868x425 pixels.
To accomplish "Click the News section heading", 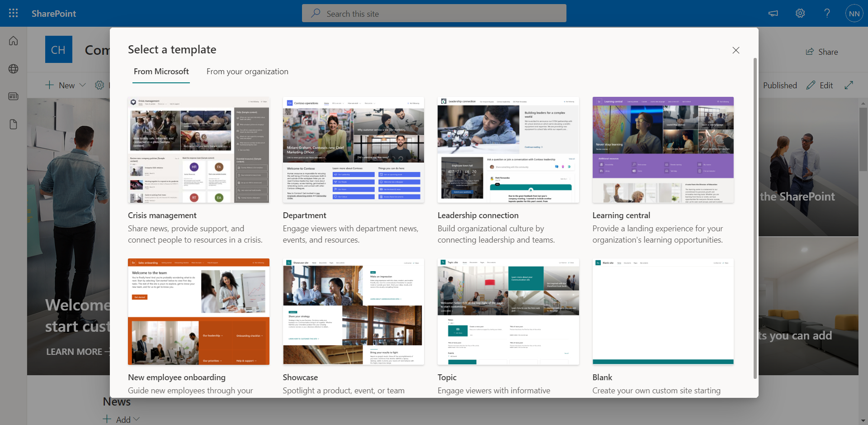I will click(x=117, y=401).
